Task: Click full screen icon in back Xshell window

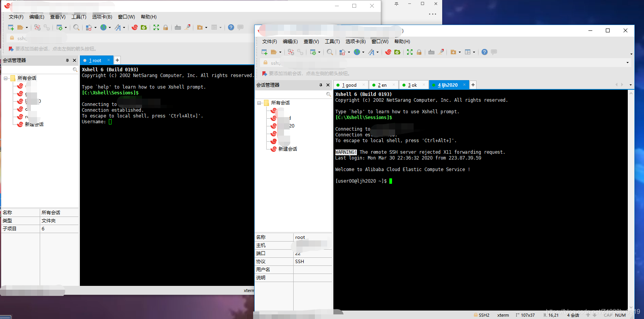Action: 156,27
